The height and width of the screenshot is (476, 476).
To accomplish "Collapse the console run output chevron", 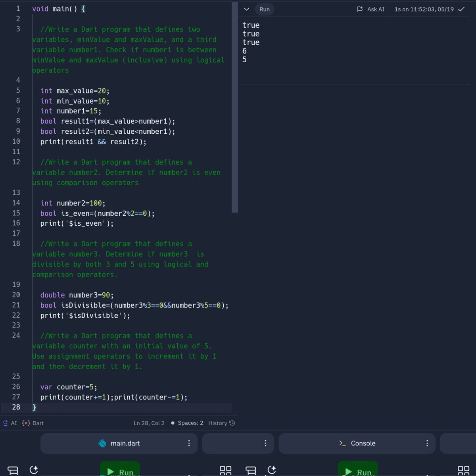I will pyautogui.click(x=246, y=9).
